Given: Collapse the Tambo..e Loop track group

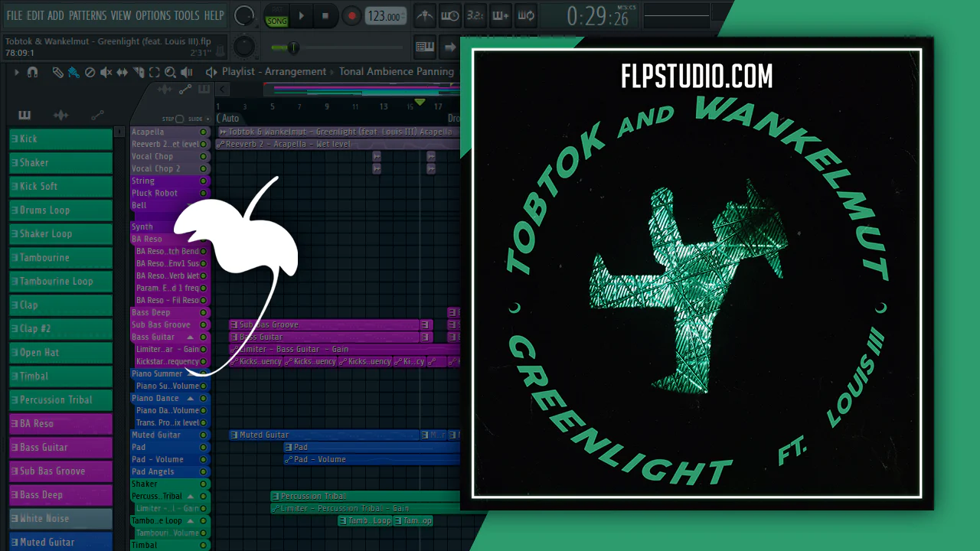Looking at the screenshot, I should (191, 520).
